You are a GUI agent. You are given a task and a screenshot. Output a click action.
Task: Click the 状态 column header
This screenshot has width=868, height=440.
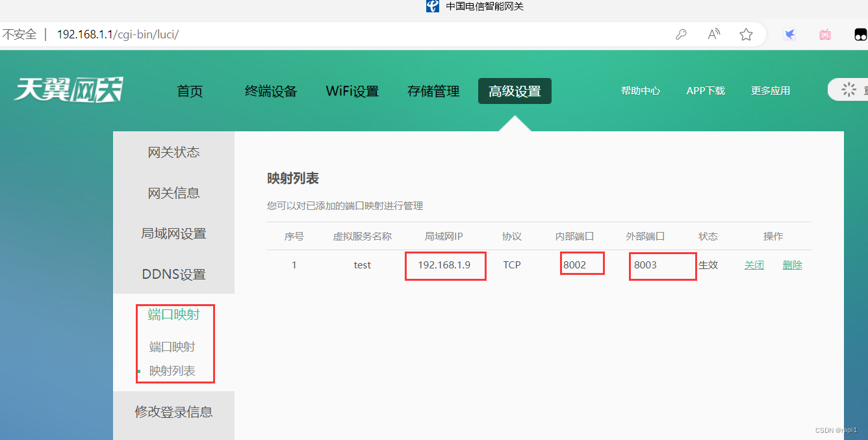708,236
